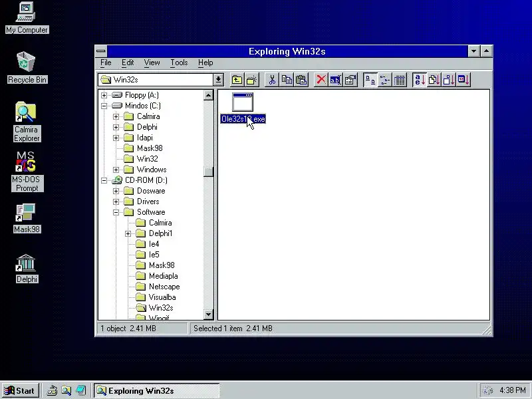This screenshot has width=532, height=399.
Task: Open the window system menu box
Action: [101, 52]
